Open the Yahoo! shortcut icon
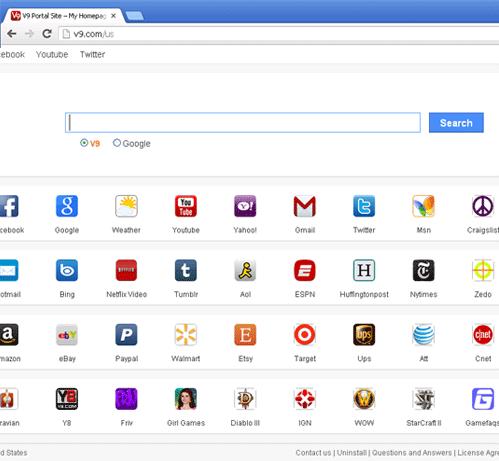Screen dimensions: 499x461 [245, 206]
